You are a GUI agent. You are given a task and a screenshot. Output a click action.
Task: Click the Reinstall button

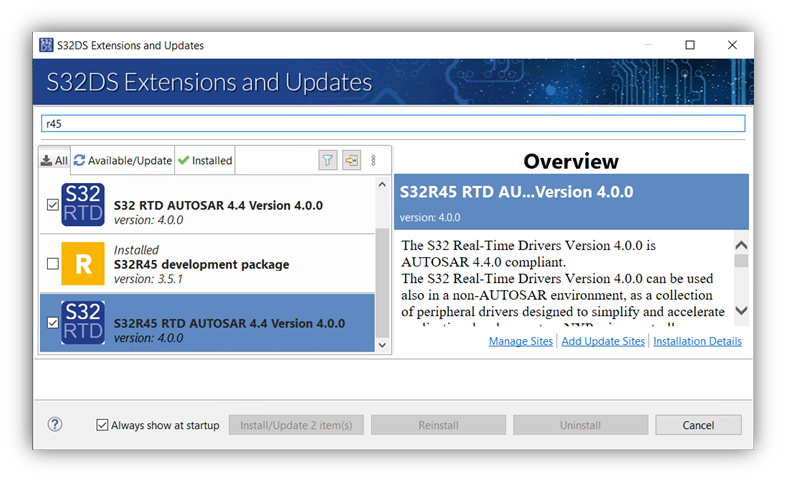click(439, 425)
